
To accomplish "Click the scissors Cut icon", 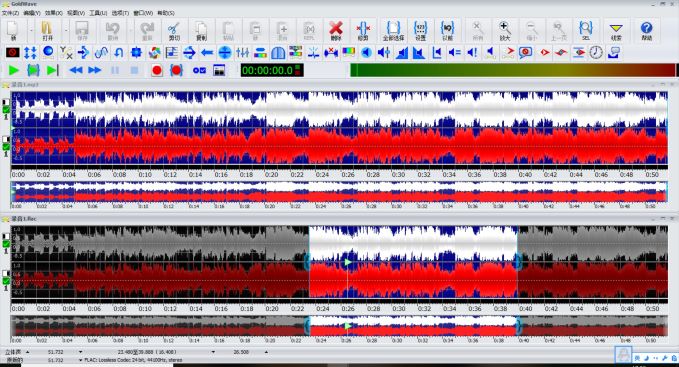I will pyautogui.click(x=174, y=31).
